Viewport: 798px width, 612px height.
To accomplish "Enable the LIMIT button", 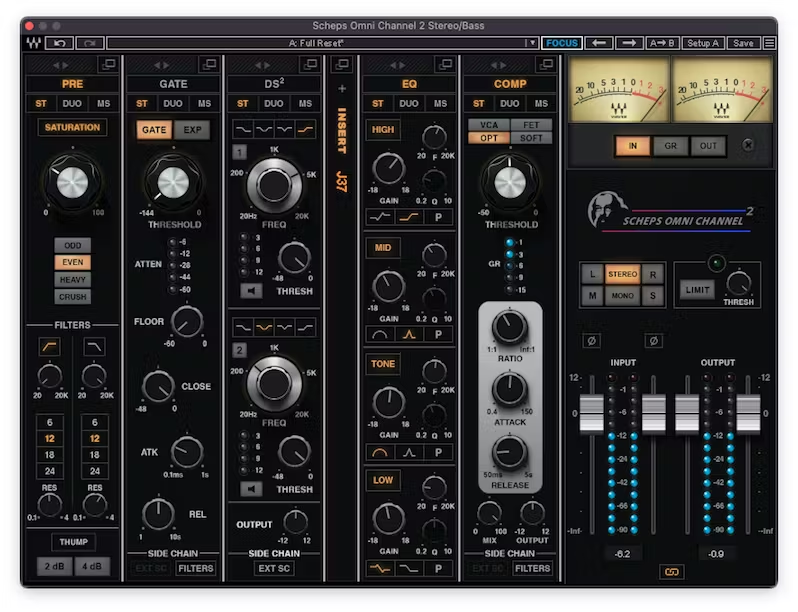I will [697, 289].
